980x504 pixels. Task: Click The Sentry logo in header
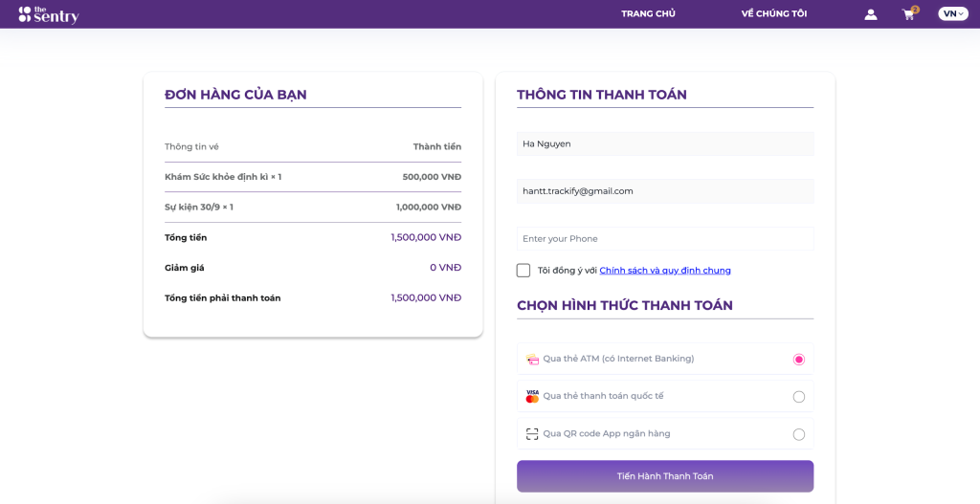tap(49, 14)
